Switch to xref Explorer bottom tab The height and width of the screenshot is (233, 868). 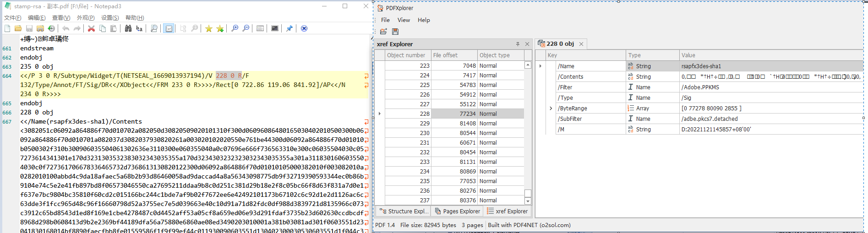pos(508,211)
